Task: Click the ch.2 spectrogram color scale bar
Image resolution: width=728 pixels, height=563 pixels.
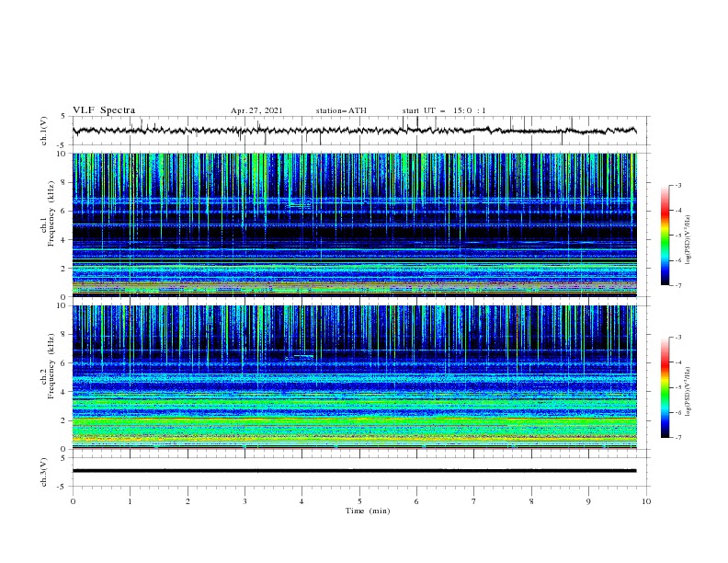Action: [x=665, y=387]
